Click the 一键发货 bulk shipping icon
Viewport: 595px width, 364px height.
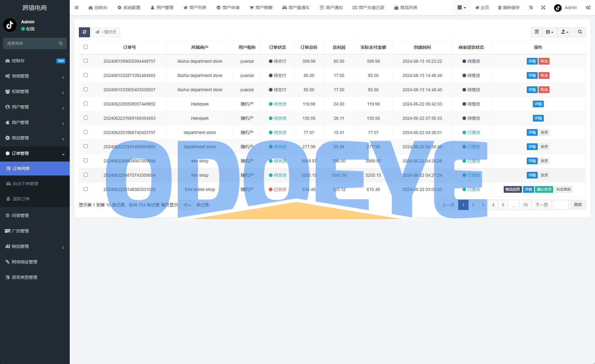[106, 32]
